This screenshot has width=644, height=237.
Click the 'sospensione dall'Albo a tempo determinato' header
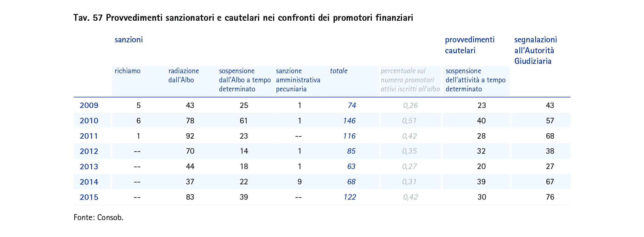[x=244, y=80]
